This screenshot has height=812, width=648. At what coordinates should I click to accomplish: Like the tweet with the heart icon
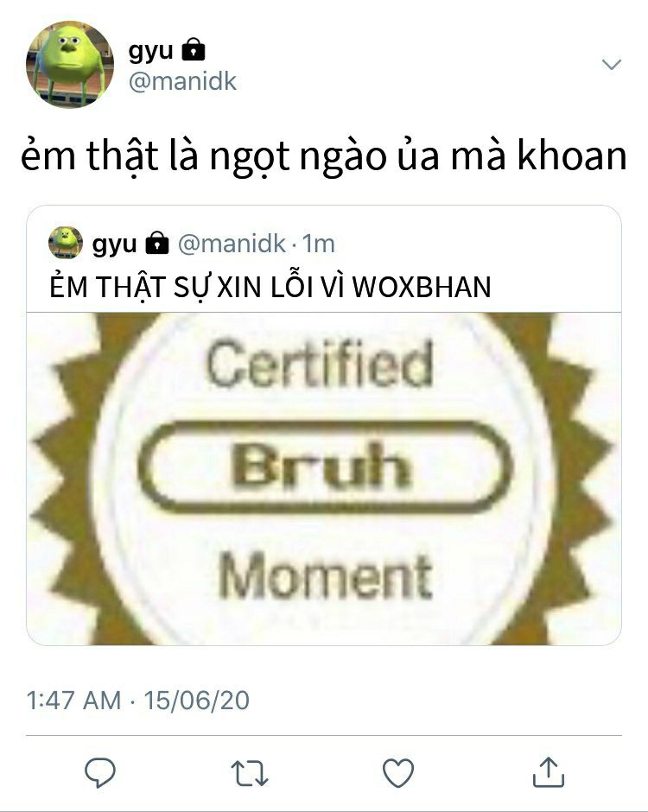tap(397, 772)
